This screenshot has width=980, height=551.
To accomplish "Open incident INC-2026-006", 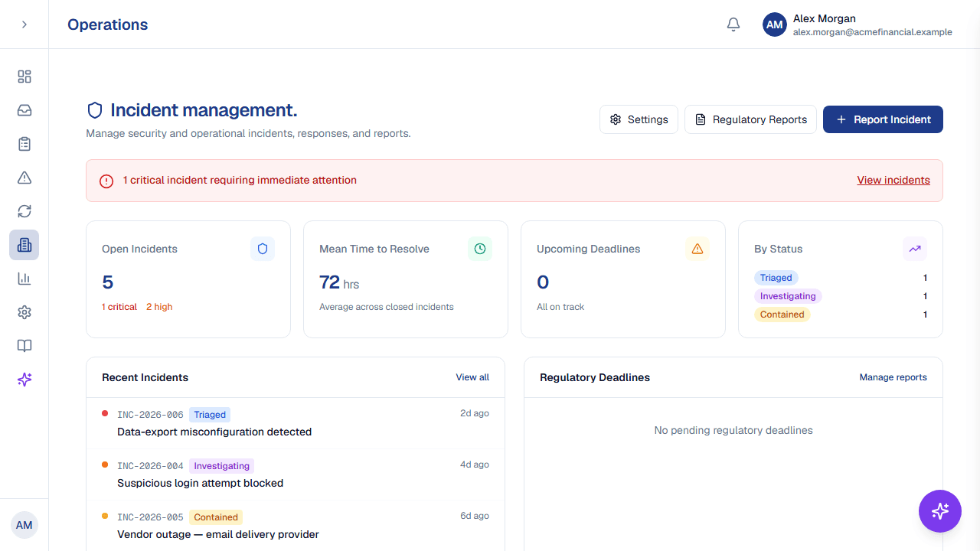I will [150, 415].
